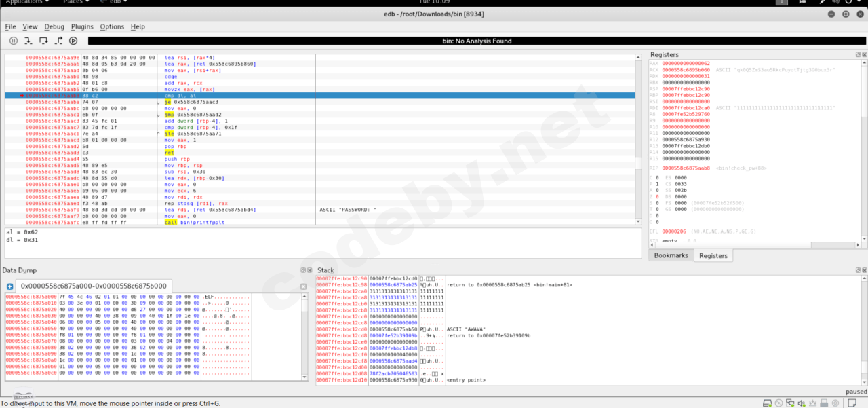Viewport: 868px width, 408px height.
Task: Click the Step Out toolbar icon
Action: [x=58, y=41]
